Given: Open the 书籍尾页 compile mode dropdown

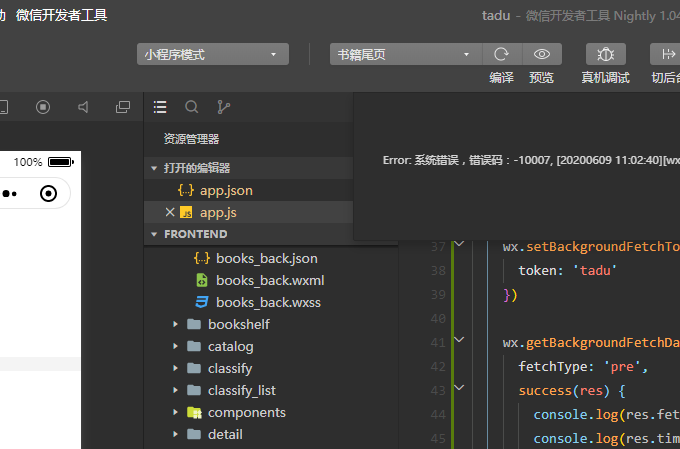Looking at the screenshot, I should coord(405,54).
